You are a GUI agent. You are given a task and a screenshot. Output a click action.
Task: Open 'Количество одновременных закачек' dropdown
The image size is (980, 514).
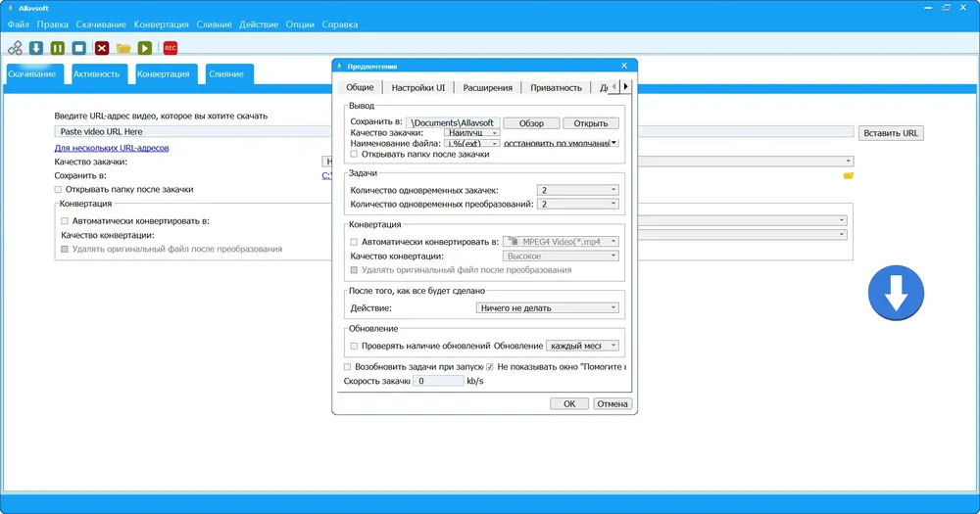tap(577, 190)
